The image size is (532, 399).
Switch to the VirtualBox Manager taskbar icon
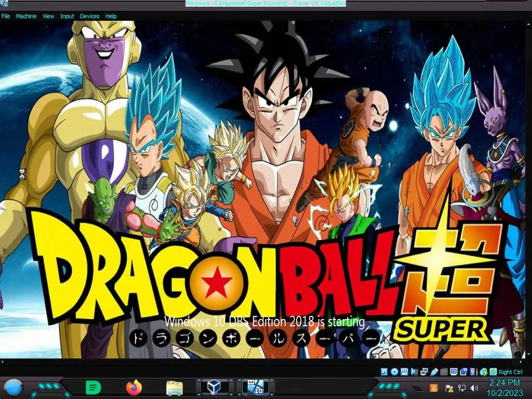(214, 387)
